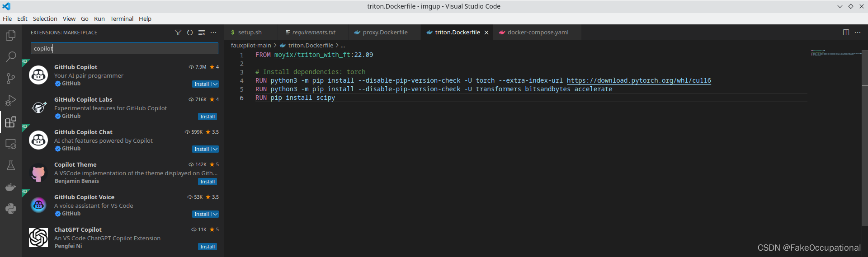The height and width of the screenshot is (257, 868).
Task: Open the Terminal menu
Action: [x=122, y=19]
